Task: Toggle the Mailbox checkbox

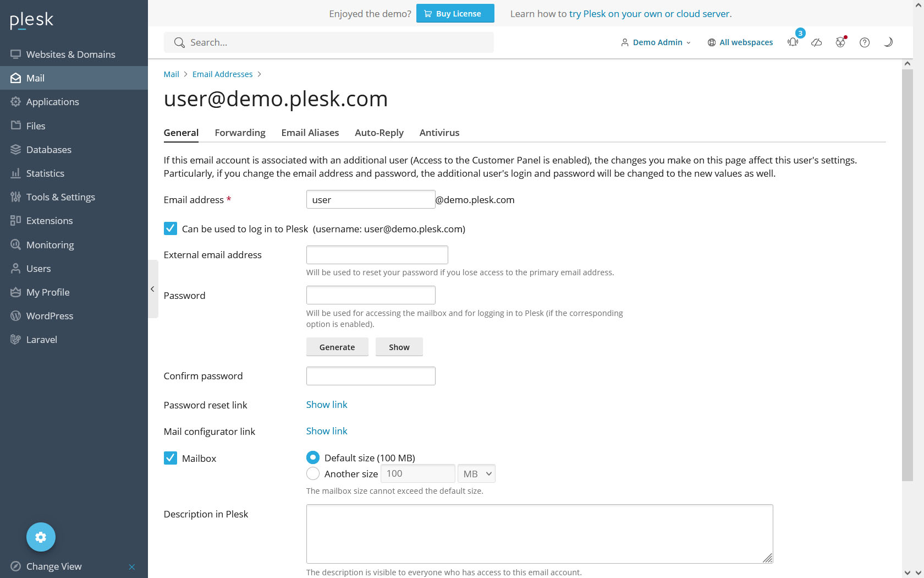Action: coord(170,458)
